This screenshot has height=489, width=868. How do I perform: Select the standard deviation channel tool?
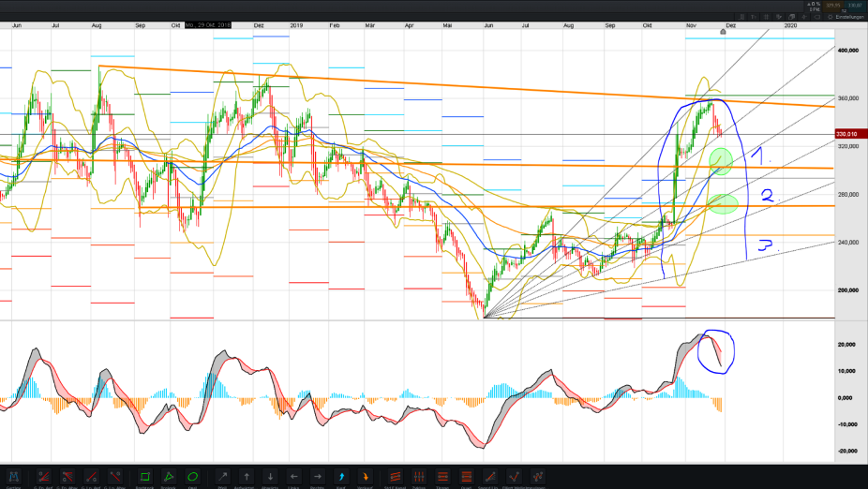396,476
